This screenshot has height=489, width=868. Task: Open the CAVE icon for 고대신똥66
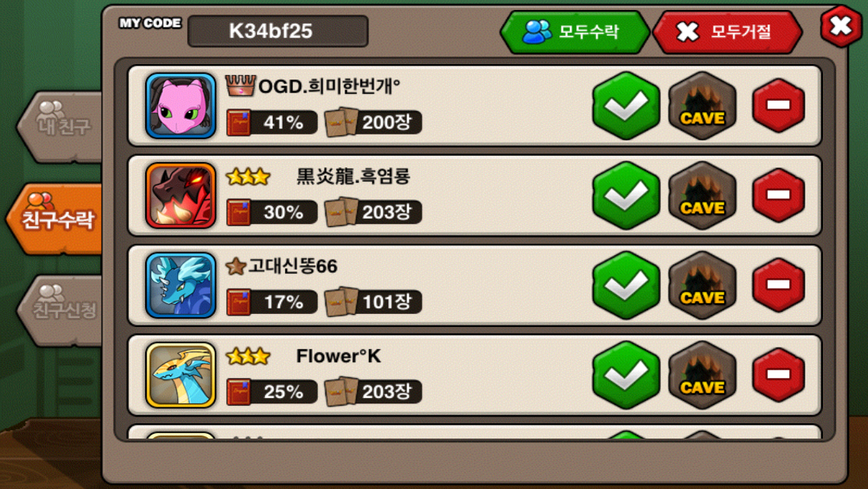pyautogui.click(x=702, y=285)
